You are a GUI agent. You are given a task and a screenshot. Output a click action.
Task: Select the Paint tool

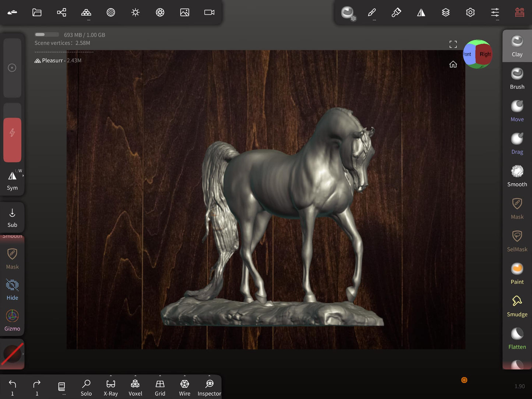tap(517, 273)
